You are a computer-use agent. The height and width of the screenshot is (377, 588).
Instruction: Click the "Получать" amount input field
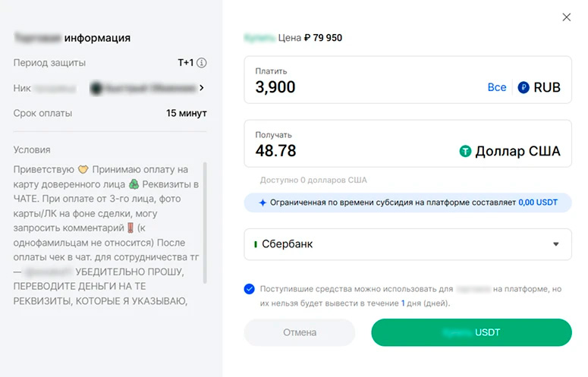coord(349,151)
